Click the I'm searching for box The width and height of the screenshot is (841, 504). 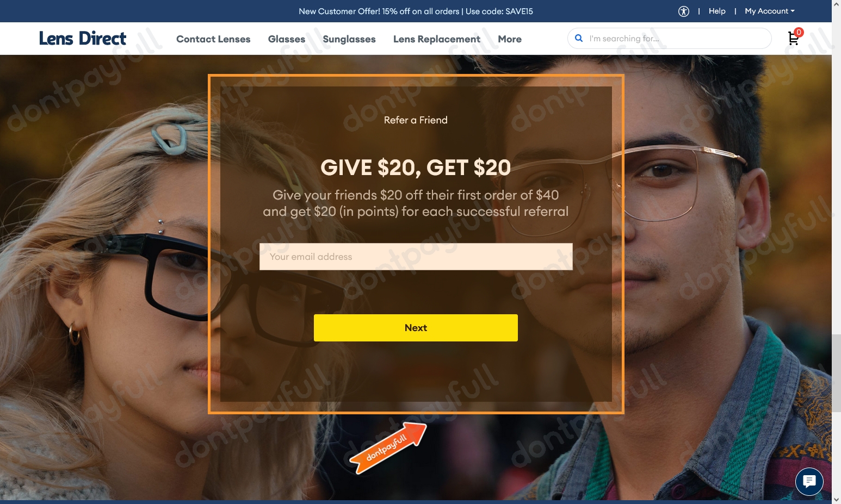point(670,39)
